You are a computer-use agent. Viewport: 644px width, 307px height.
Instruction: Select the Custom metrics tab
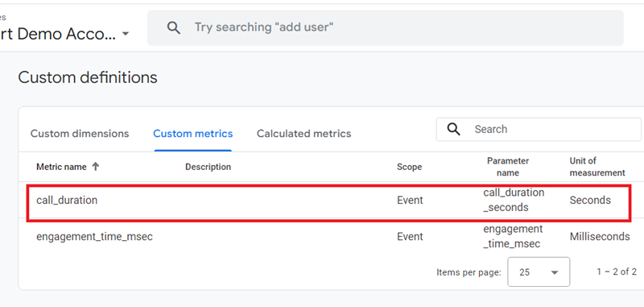pos(193,134)
